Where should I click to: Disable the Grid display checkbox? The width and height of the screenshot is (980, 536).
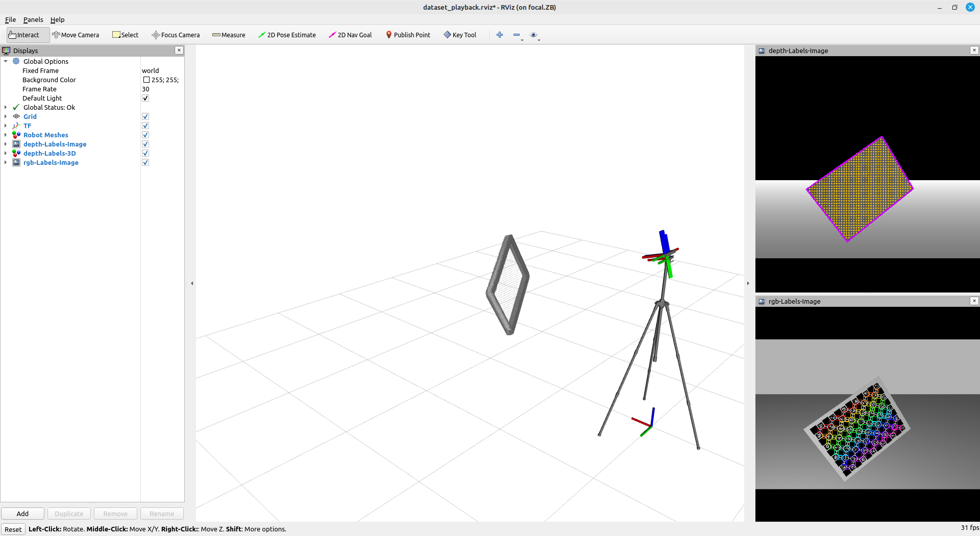click(x=145, y=116)
